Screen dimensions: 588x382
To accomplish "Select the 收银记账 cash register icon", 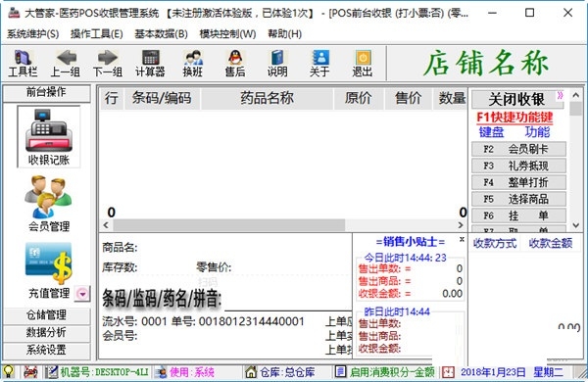I will [49, 137].
